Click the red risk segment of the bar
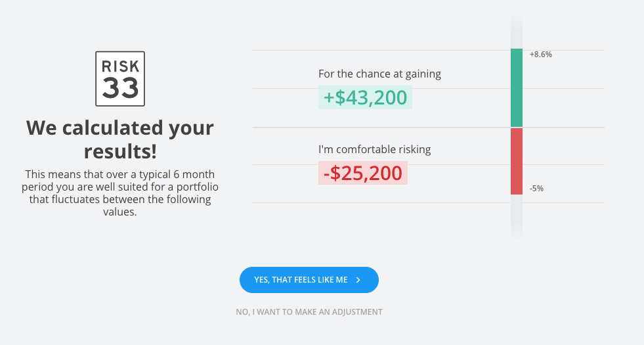 click(517, 161)
